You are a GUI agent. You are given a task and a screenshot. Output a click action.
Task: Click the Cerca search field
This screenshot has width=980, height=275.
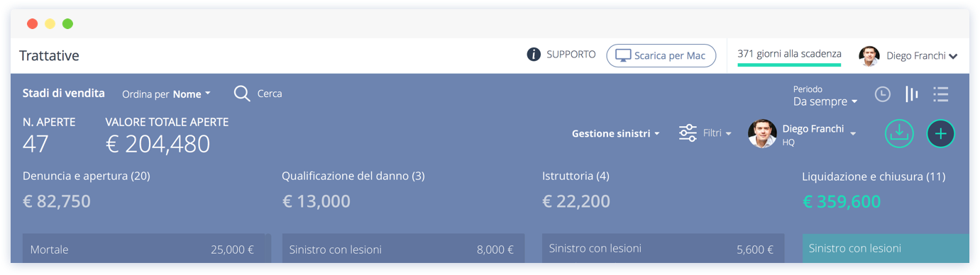270,94
